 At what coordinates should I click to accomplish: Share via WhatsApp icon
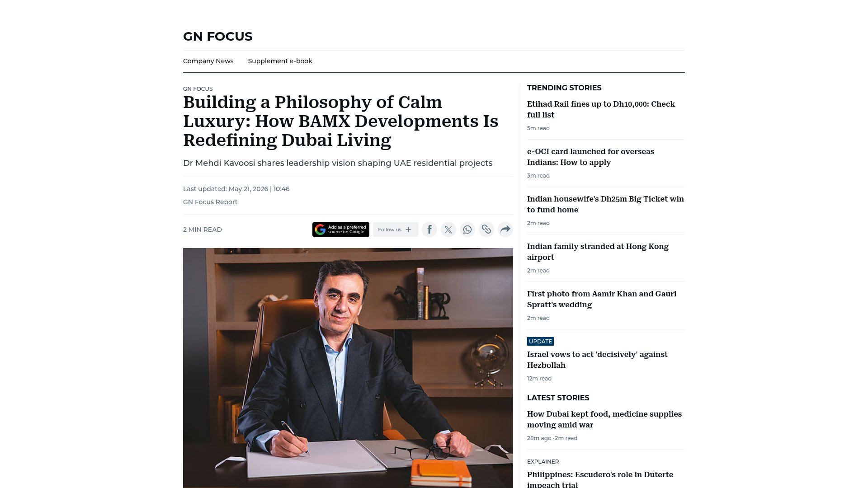point(467,230)
